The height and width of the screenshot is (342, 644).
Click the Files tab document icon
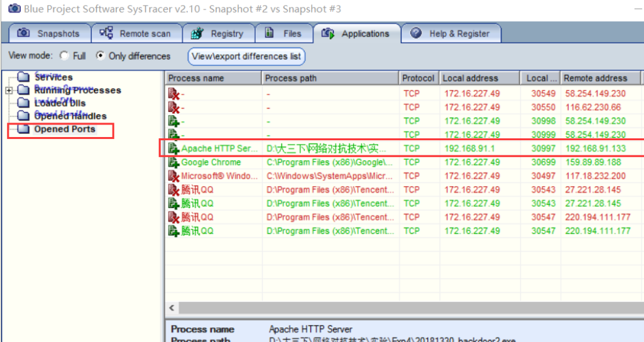(x=270, y=33)
